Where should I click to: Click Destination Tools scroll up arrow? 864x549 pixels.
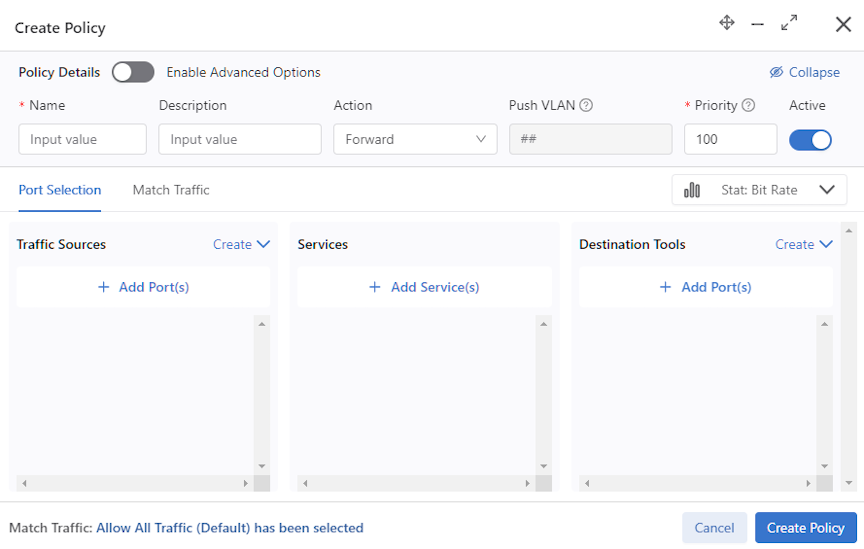point(824,324)
